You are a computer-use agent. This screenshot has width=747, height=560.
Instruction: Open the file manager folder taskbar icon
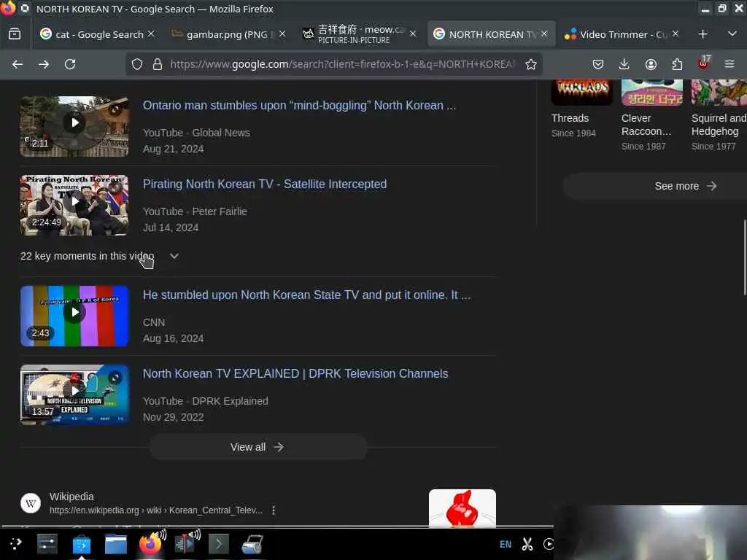pos(116,544)
